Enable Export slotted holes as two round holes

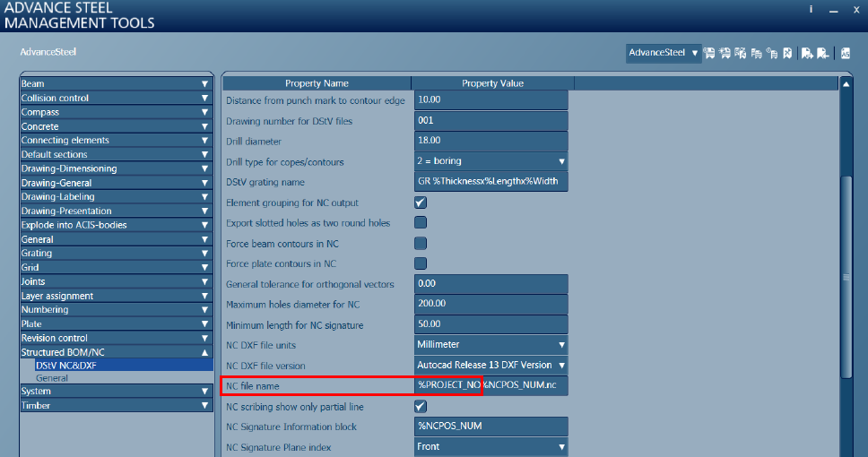pos(421,222)
